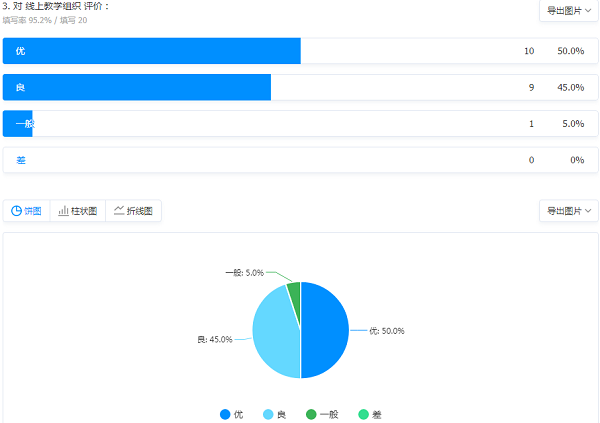Image resolution: width=600 pixels, height=423 pixels.
Task: Select the 良 result bar showing 45.0%
Action: pyautogui.click(x=137, y=87)
